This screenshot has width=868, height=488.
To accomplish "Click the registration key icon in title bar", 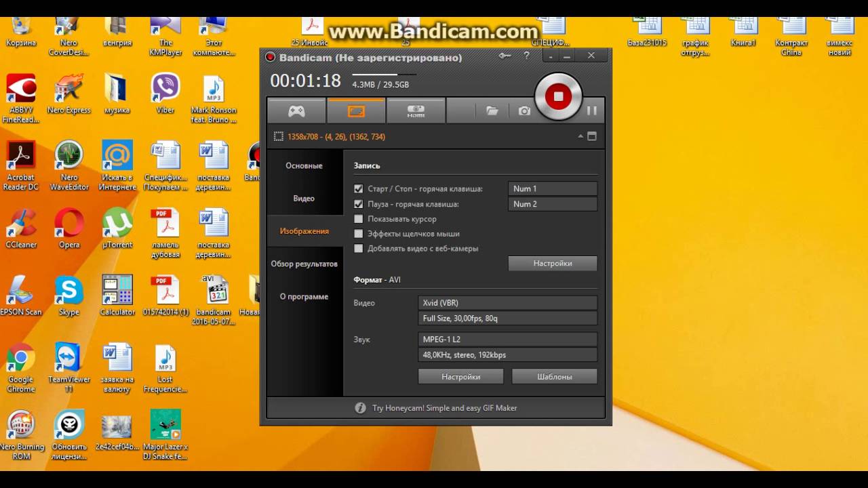I will coord(505,56).
